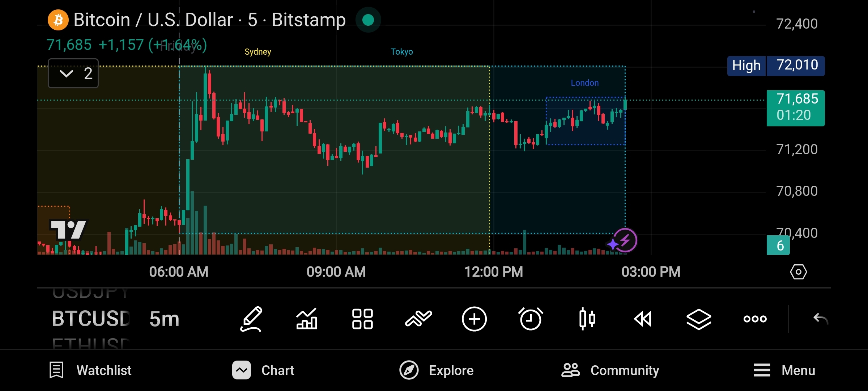Viewport: 868px width, 391px height.
Task: Tap the green market status dot
Action: 368,20
